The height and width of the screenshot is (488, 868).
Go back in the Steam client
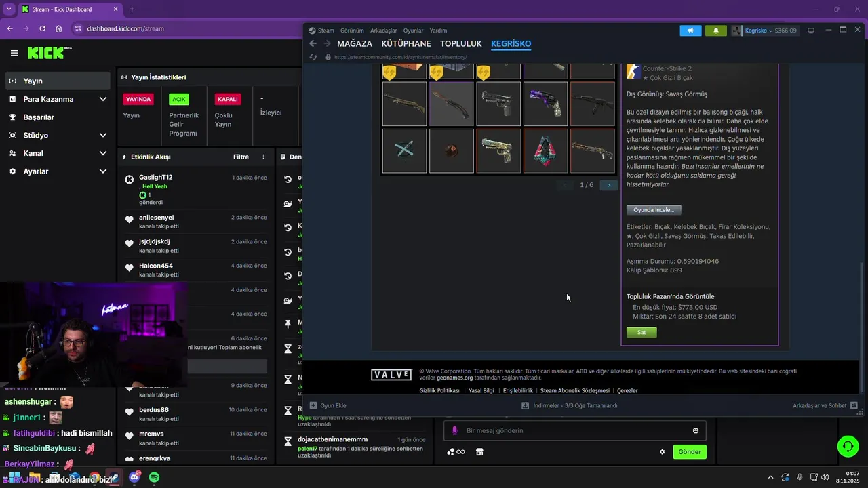point(313,43)
